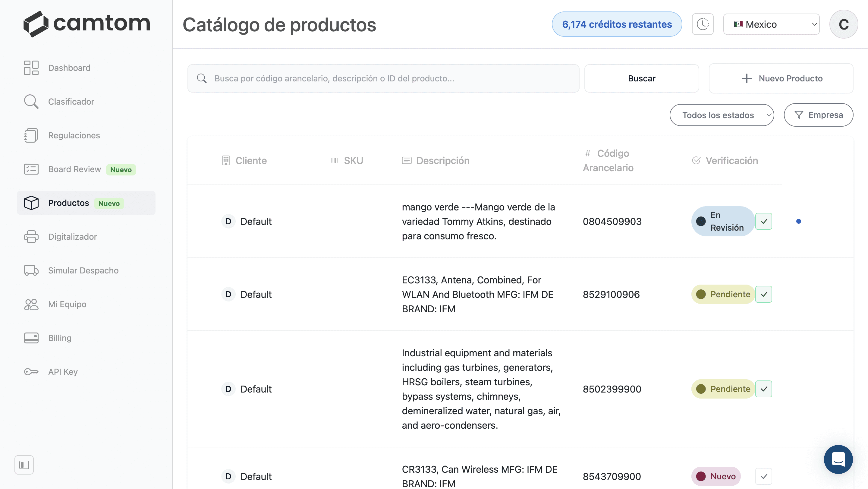Open the Mexico country dropdown
The height and width of the screenshot is (489, 868).
coord(771,24)
